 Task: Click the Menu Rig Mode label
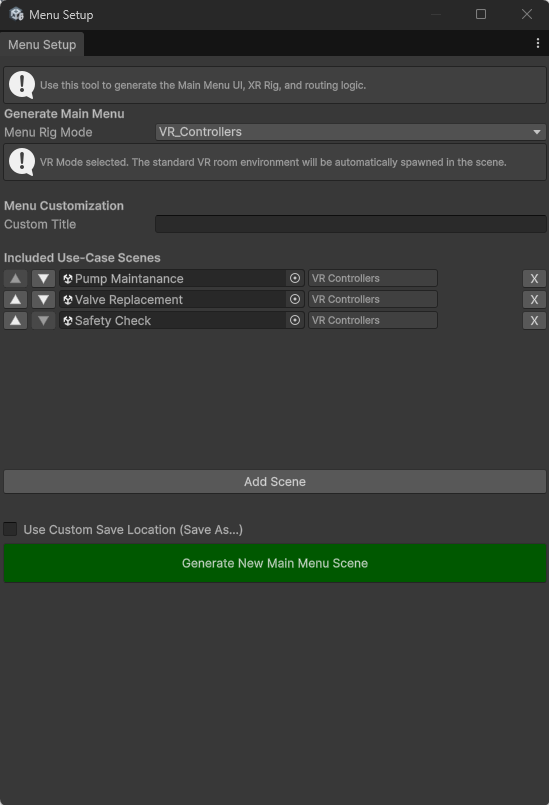pyautogui.click(x=48, y=132)
